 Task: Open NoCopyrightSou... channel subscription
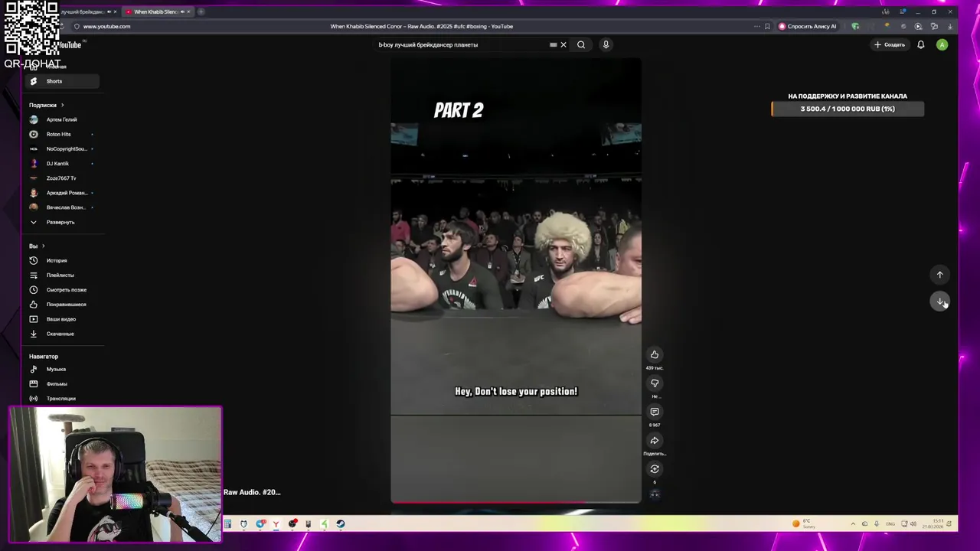61,148
